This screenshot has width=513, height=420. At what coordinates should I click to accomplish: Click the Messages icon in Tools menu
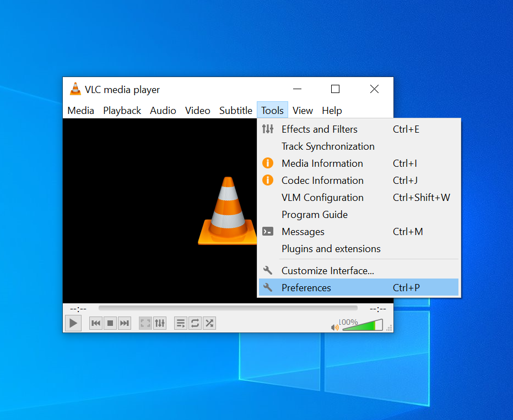coord(268,231)
